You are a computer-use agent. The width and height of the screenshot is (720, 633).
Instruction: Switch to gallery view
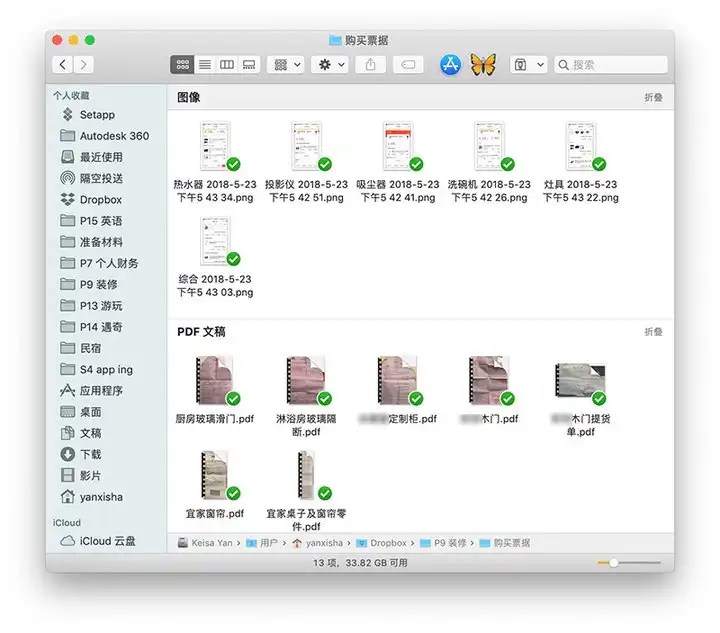(x=249, y=65)
